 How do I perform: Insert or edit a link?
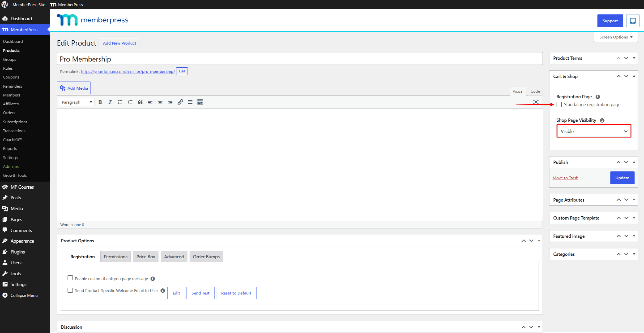click(180, 102)
